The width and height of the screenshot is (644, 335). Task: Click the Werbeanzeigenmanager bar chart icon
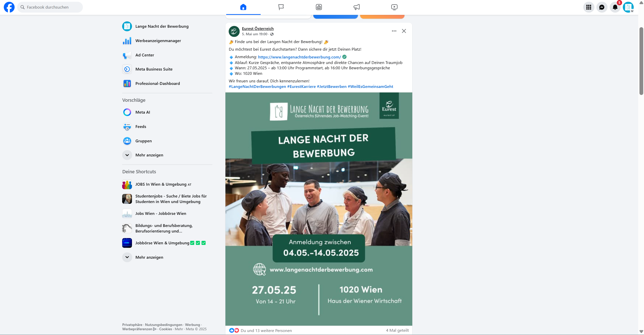[x=127, y=41]
